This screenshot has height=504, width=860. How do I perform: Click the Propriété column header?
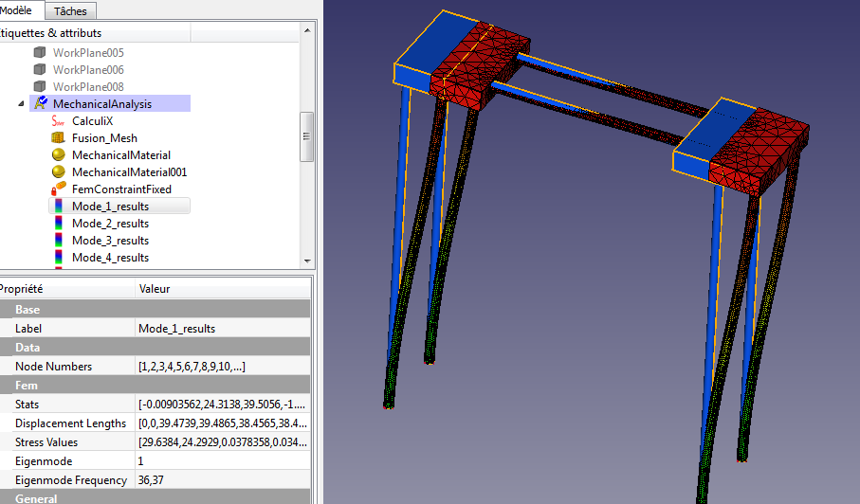(x=67, y=289)
